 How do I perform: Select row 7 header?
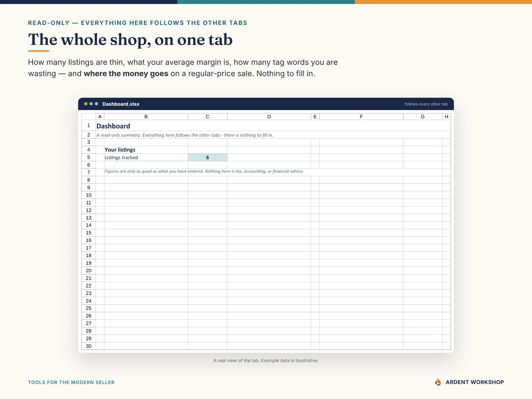88,172
